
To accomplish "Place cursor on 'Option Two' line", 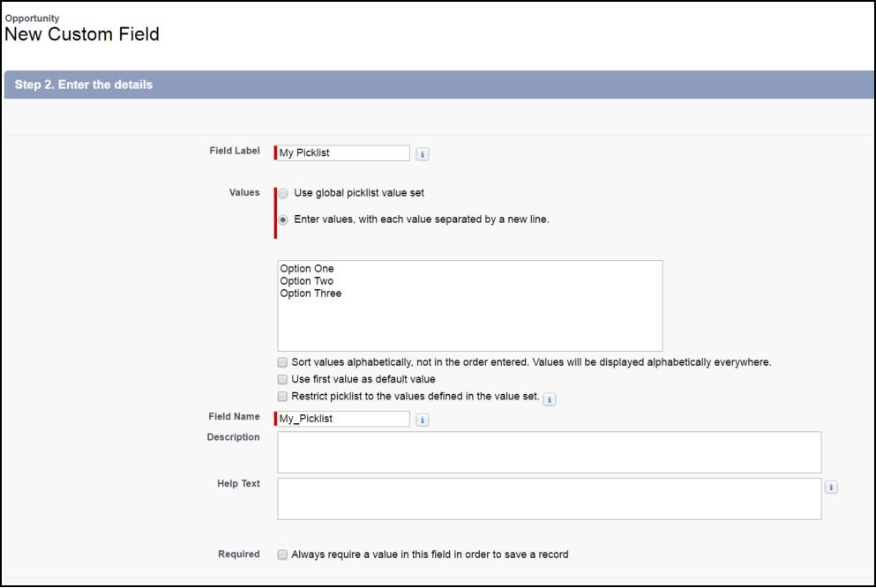I will click(x=307, y=281).
